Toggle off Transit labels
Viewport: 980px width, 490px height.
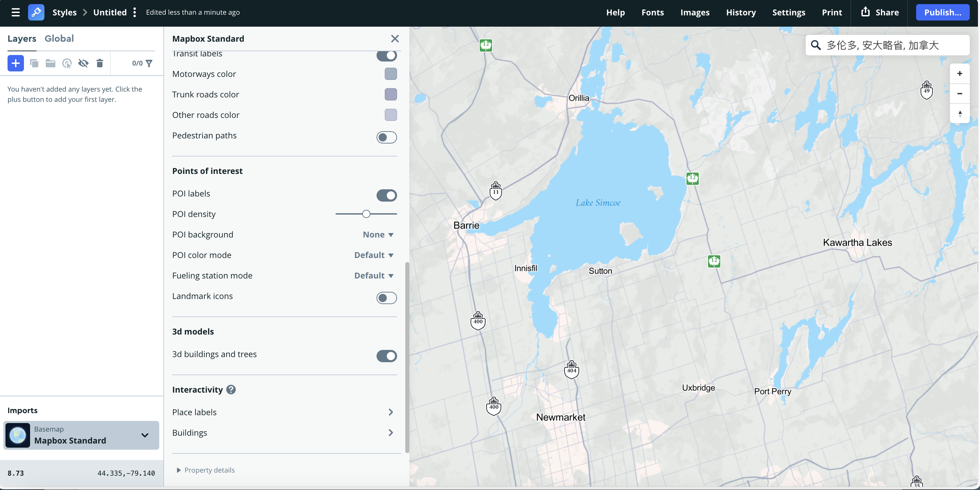pos(386,56)
